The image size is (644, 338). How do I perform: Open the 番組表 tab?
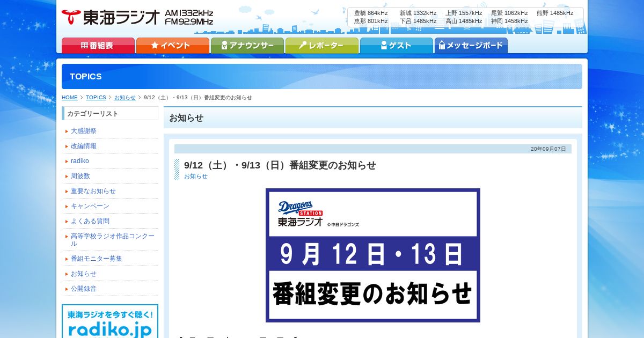tap(98, 46)
